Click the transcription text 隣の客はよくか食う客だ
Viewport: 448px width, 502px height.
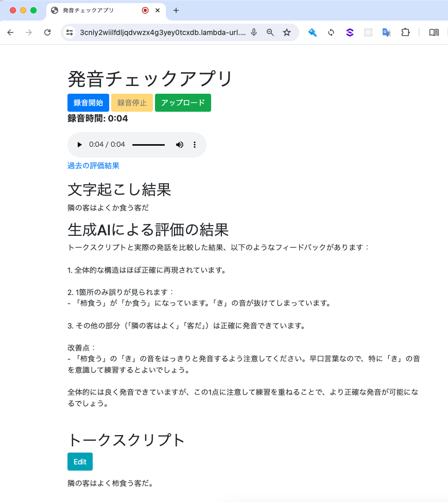pos(108,208)
